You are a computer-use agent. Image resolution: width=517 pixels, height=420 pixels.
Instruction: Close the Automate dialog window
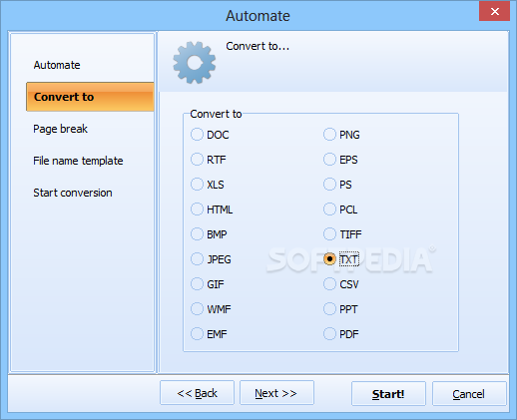[494, 11]
